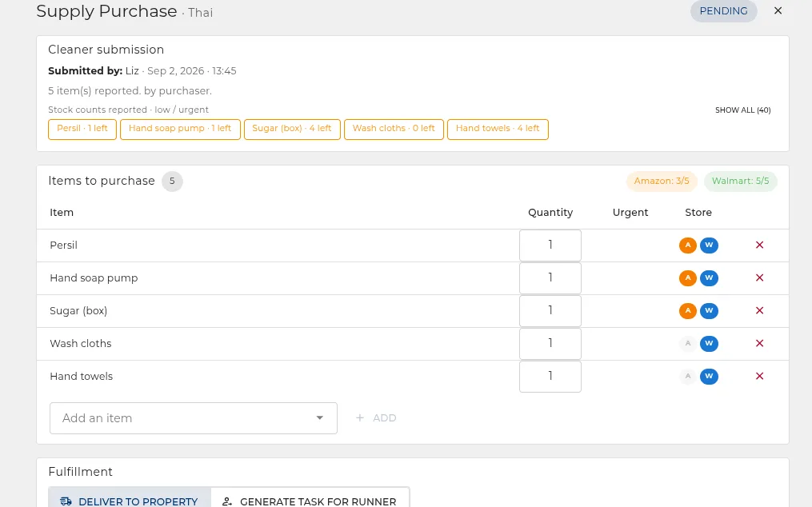Click the Amazon: 3/5 chip
This screenshot has width=812, height=507.
(662, 182)
